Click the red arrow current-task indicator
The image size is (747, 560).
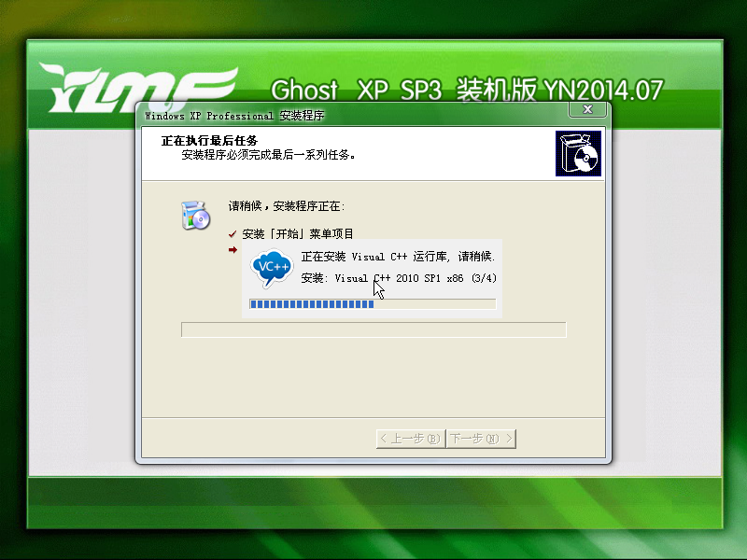(233, 249)
